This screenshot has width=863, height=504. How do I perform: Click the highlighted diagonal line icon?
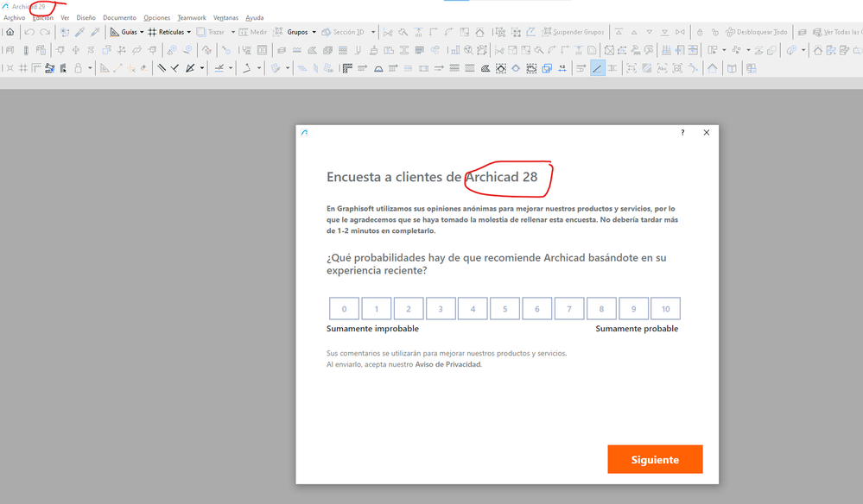pos(598,68)
